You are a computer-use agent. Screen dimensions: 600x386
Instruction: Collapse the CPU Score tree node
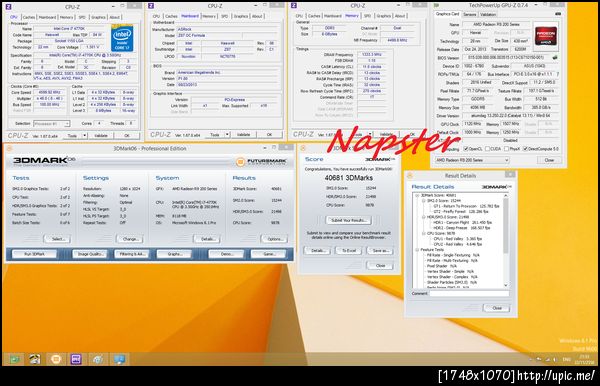coord(424,233)
